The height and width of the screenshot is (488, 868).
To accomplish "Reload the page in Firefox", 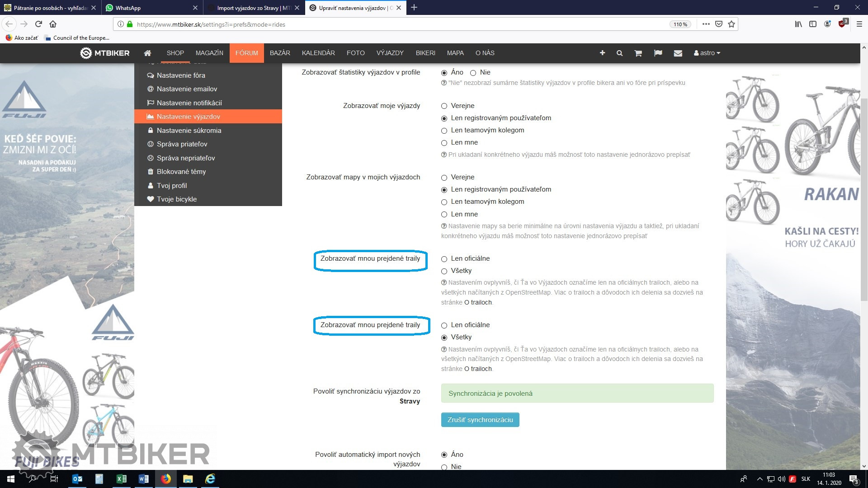I will [x=38, y=24].
